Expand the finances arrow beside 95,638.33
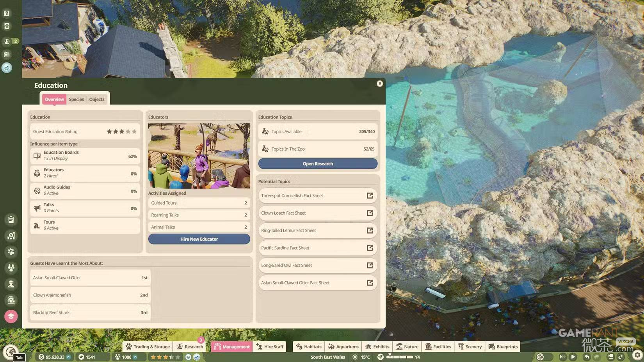 (68, 357)
